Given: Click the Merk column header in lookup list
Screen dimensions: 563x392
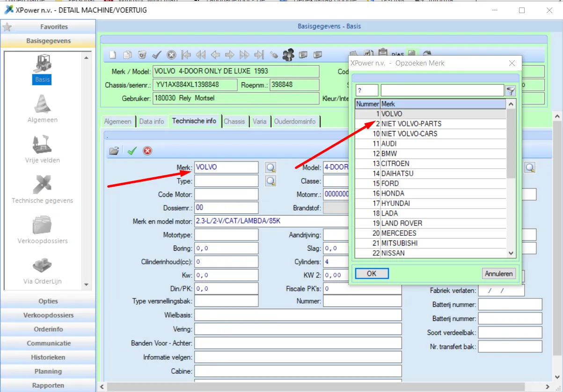Looking at the screenshot, I should click(443, 104).
